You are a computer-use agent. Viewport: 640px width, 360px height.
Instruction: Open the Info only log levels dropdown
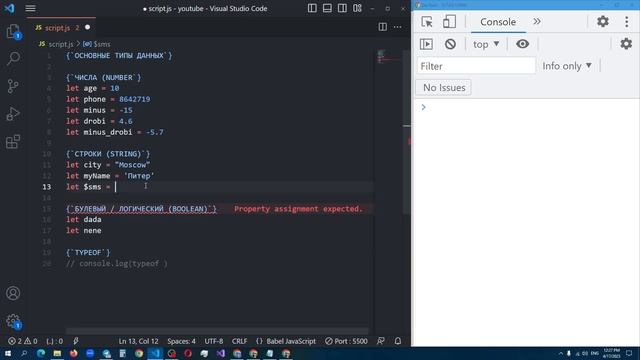(x=567, y=66)
